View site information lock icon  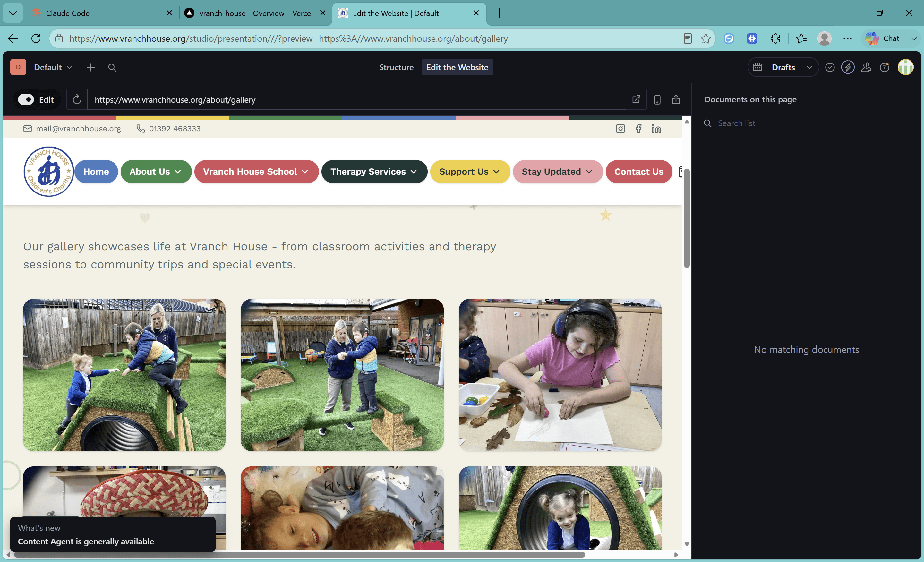(x=59, y=38)
